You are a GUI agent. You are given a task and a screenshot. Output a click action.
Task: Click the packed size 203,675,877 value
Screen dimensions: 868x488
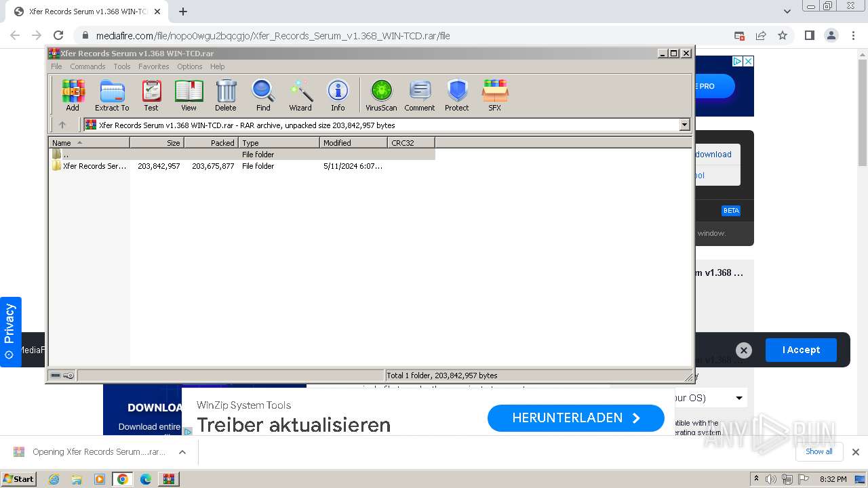click(213, 166)
